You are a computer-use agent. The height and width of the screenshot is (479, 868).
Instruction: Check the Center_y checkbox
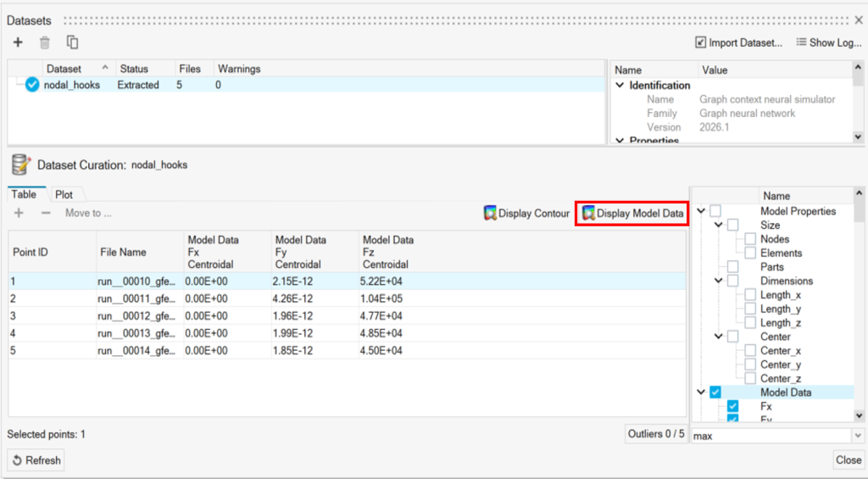coord(750,365)
